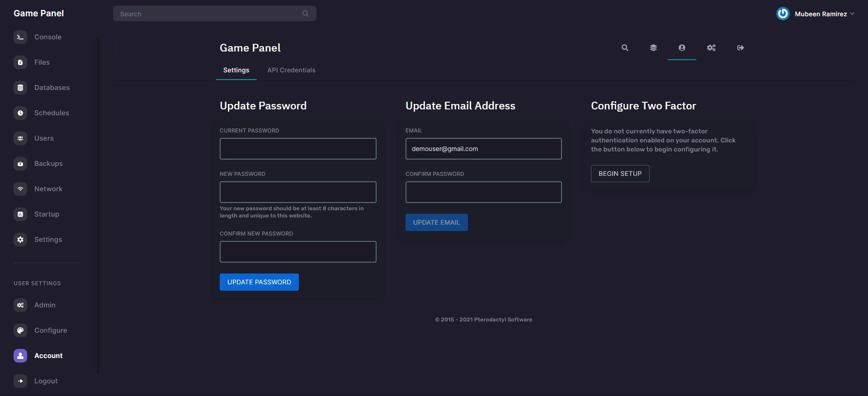Open Network wifi icon in sidebar

20,189
